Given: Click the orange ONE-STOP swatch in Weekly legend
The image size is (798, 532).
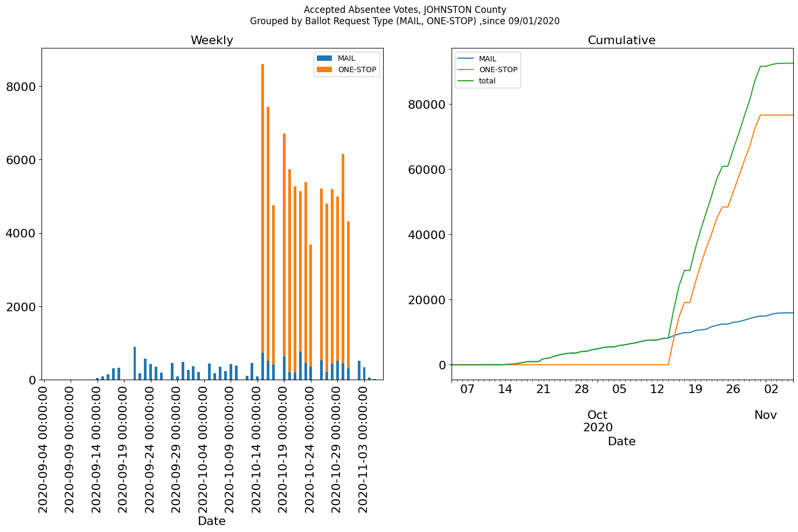Looking at the screenshot, I should coord(324,69).
